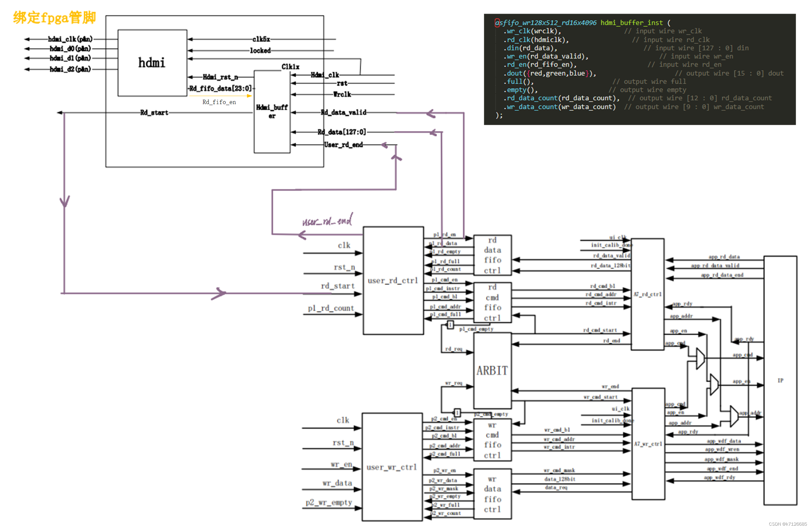Select the ARBIT block
Image resolution: width=812 pixels, height=529 pixels.
point(492,371)
